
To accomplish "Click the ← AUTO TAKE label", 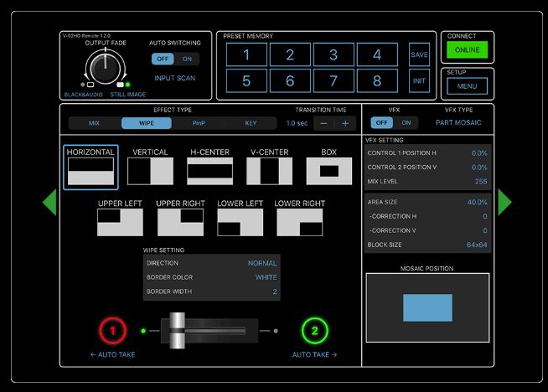I will click(x=112, y=354).
